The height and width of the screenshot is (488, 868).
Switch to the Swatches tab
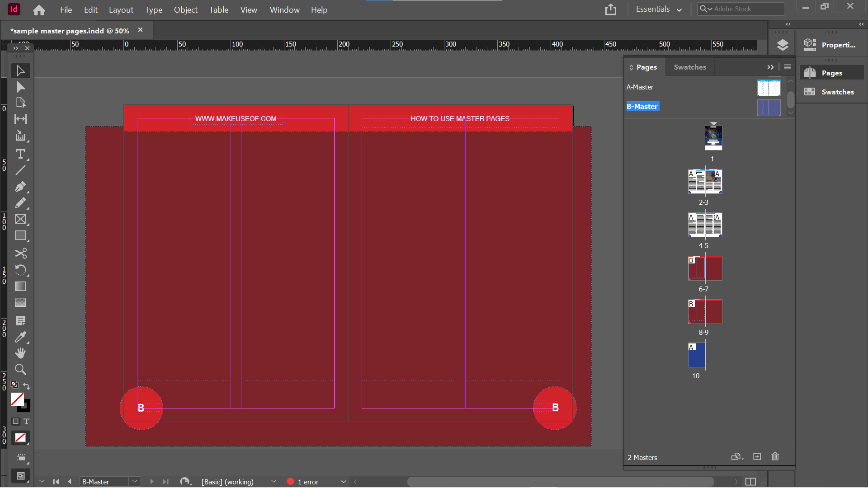pyautogui.click(x=689, y=67)
